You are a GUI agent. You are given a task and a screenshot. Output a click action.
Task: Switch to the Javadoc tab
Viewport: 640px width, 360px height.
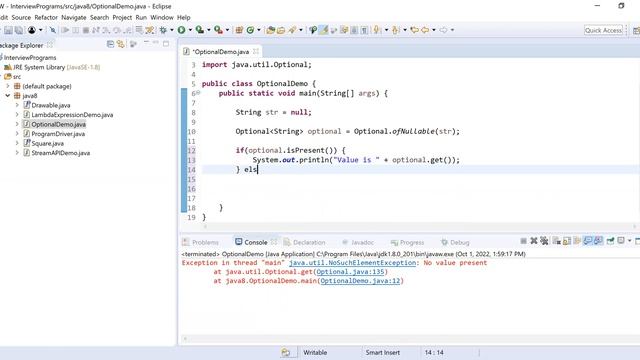[358, 242]
